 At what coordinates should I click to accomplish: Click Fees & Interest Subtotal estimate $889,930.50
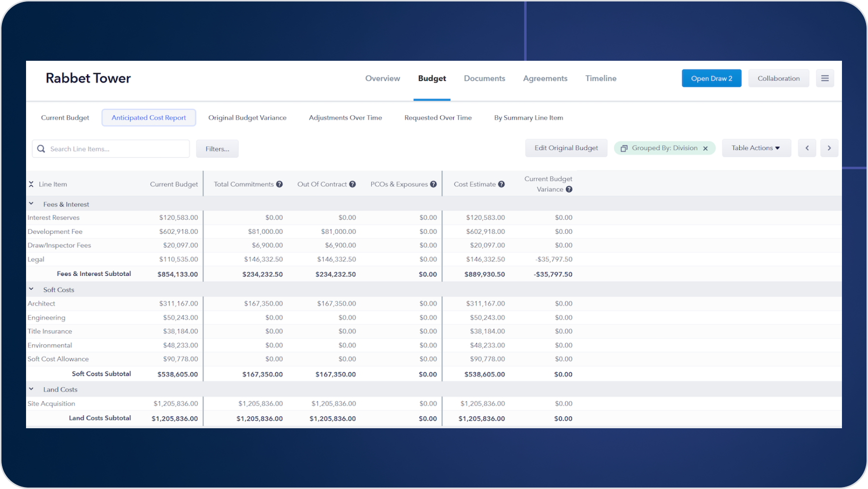(485, 274)
